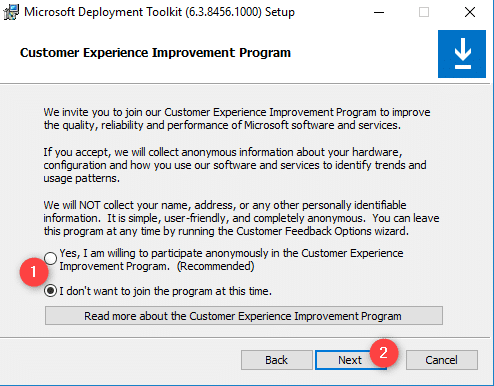Close the Setup window
Viewport: 494px width, 386px height.
coord(470,12)
